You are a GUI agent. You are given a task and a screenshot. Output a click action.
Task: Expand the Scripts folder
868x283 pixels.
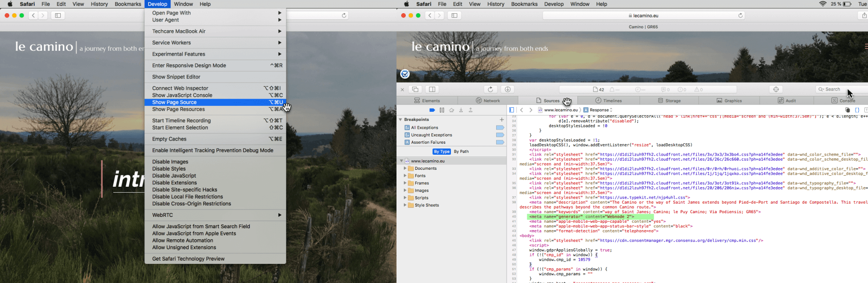pyautogui.click(x=405, y=198)
